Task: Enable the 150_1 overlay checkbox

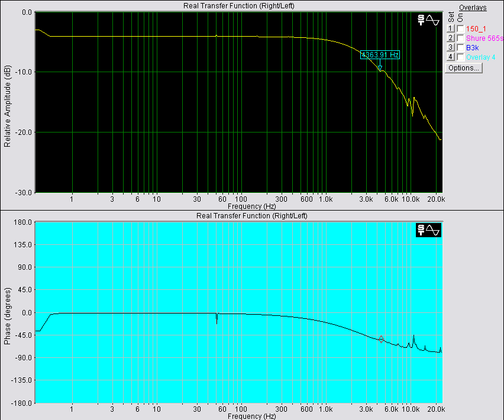Action: pyautogui.click(x=460, y=29)
